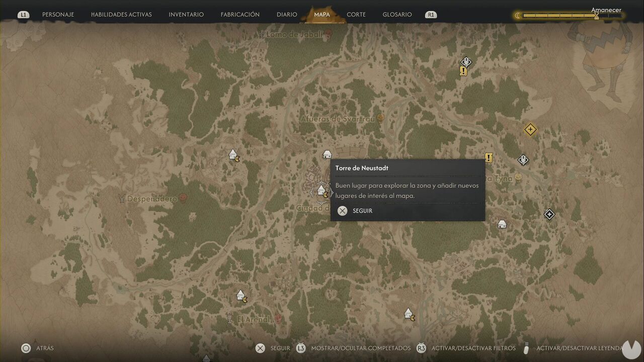Select the house icon near El Arenal
The width and height of the screenshot is (644, 362).
241,295
